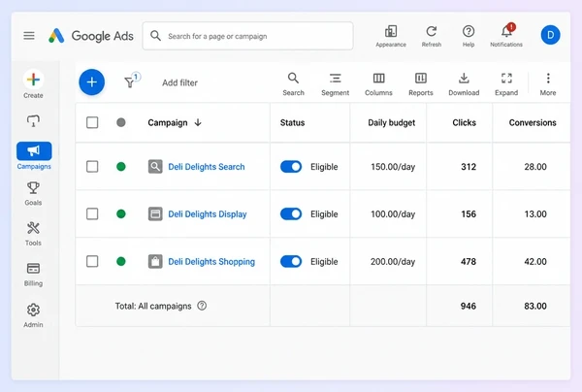Edit the 100.00/day budget
Viewport: 582px width, 392px height.
pos(393,214)
